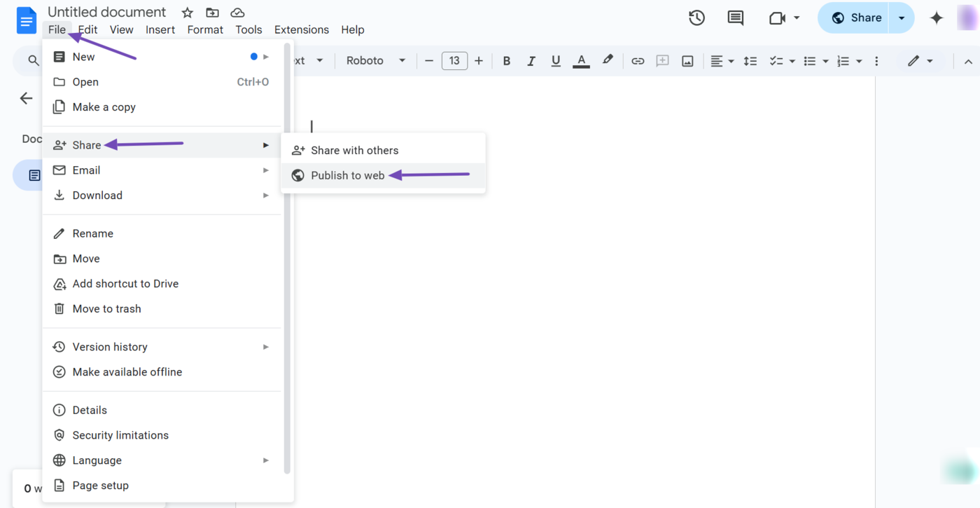Click the document status cloud icon
Image resolution: width=980 pixels, height=508 pixels.
coord(237,13)
